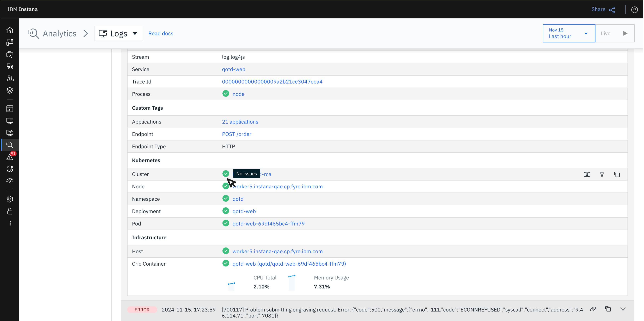Viewport: 644px width, 321px height.
Task: Open the qotd-web Deployment link
Action: pyautogui.click(x=244, y=211)
